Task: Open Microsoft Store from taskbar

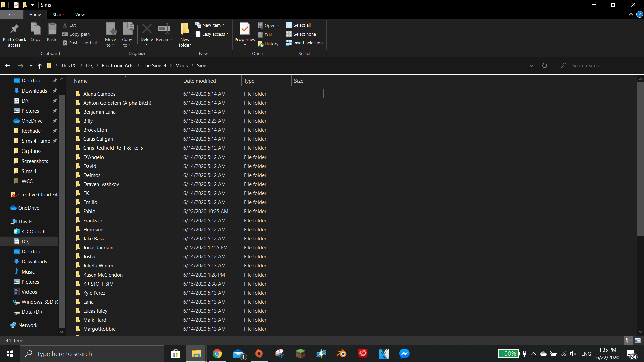Action: 176,354
